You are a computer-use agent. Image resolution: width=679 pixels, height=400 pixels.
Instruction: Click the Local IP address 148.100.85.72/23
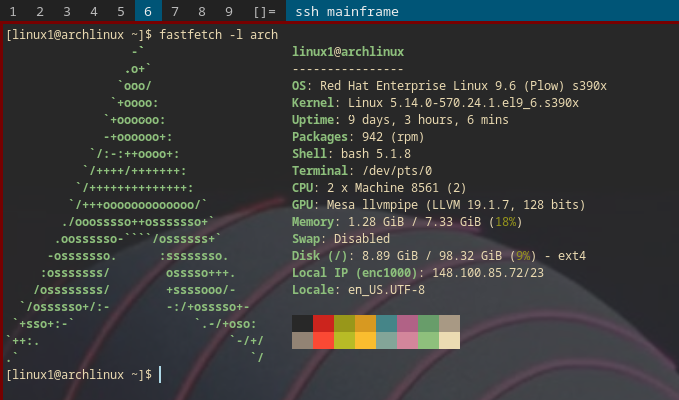[x=488, y=272]
